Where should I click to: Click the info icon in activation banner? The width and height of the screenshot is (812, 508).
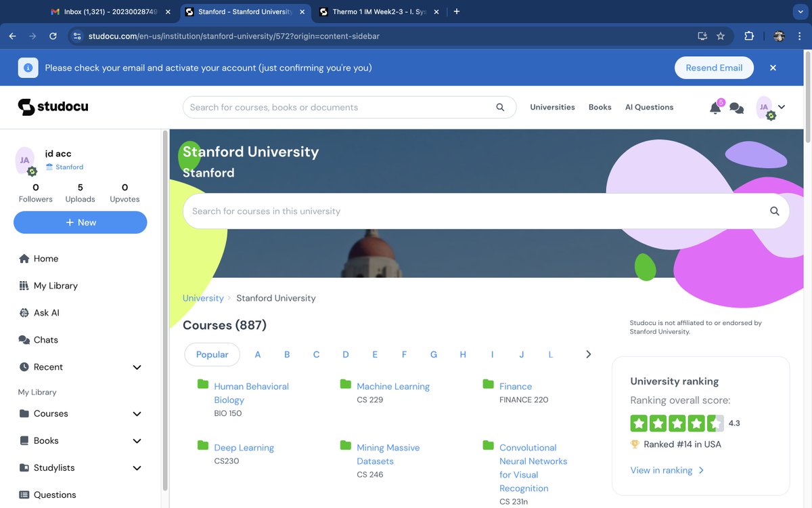coord(28,68)
